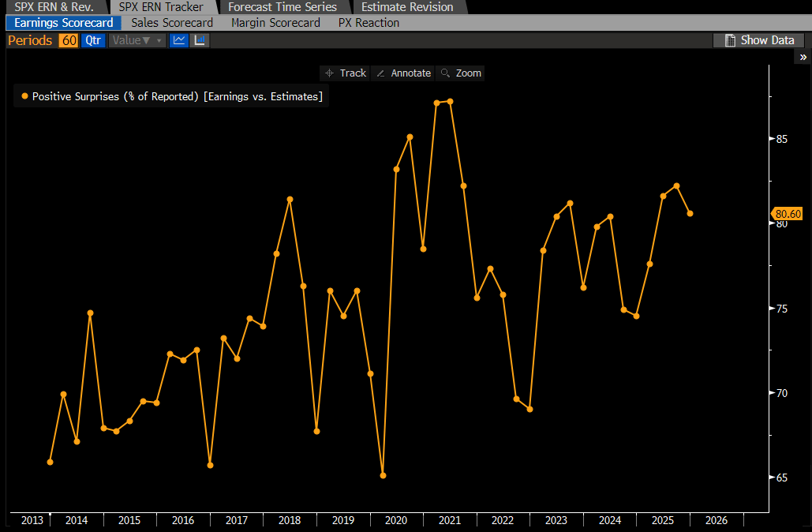Click the 85 y-axis label

pyautogui.click(x=782, y=140)
